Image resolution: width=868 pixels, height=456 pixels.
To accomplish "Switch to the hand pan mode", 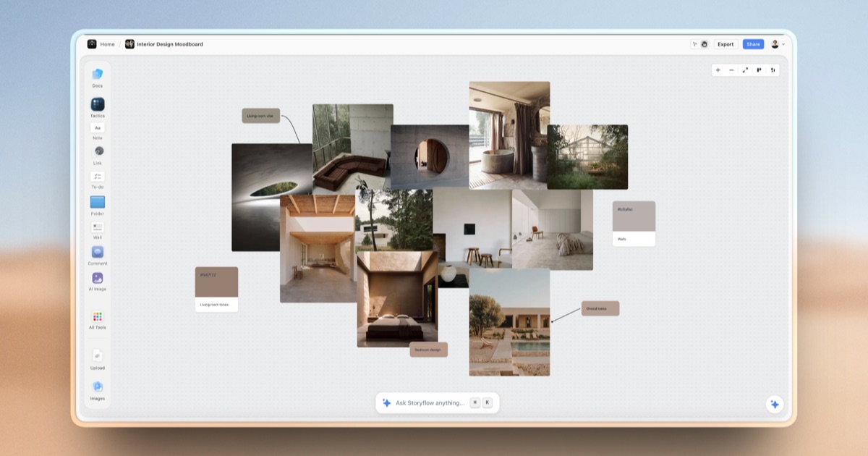I will [x=705, y=44].
